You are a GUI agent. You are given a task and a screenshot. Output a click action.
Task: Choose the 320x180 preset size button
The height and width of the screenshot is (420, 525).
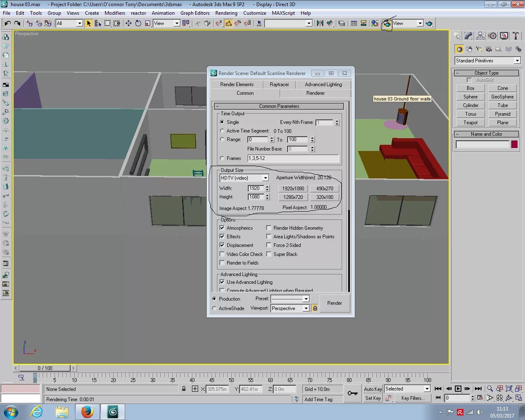[x=325, y=197]
